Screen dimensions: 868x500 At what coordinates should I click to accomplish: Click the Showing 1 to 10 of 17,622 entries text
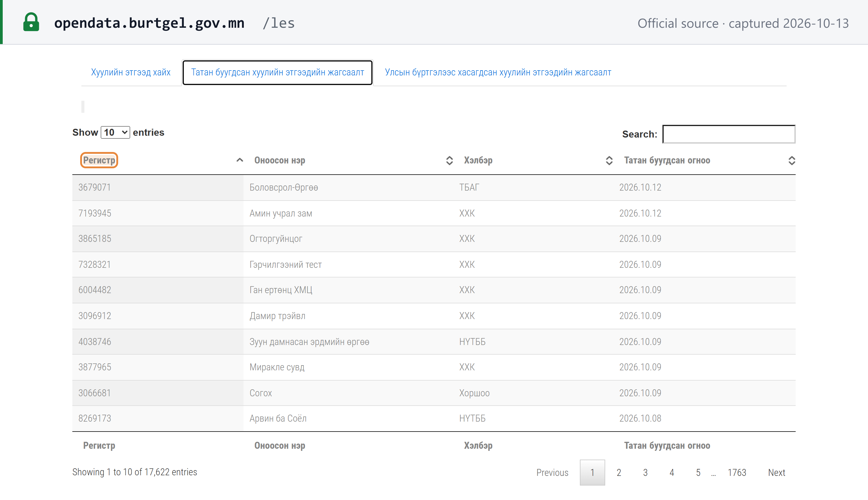(x=134, y=472)
